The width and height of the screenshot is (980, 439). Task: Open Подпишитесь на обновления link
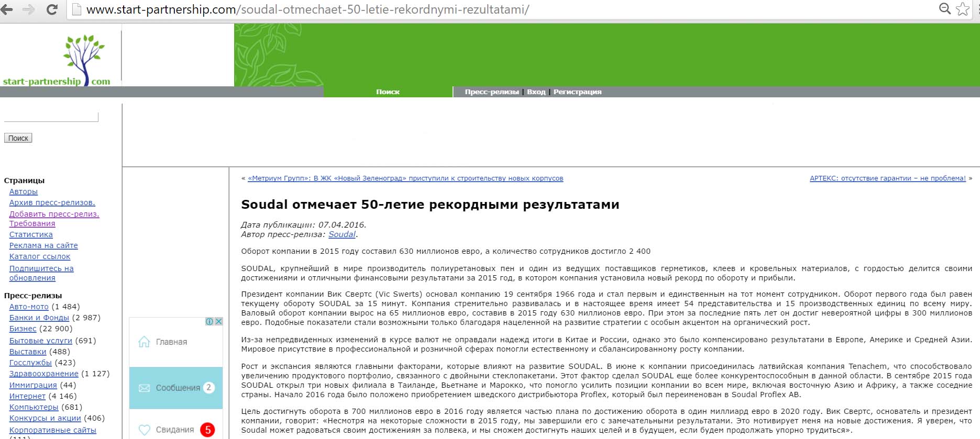click(x=41, y=273)
